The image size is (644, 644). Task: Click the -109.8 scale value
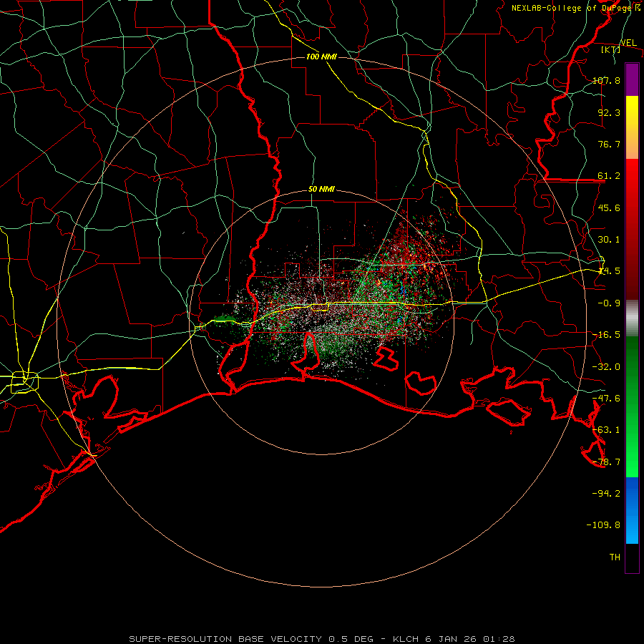coord(603,525)
